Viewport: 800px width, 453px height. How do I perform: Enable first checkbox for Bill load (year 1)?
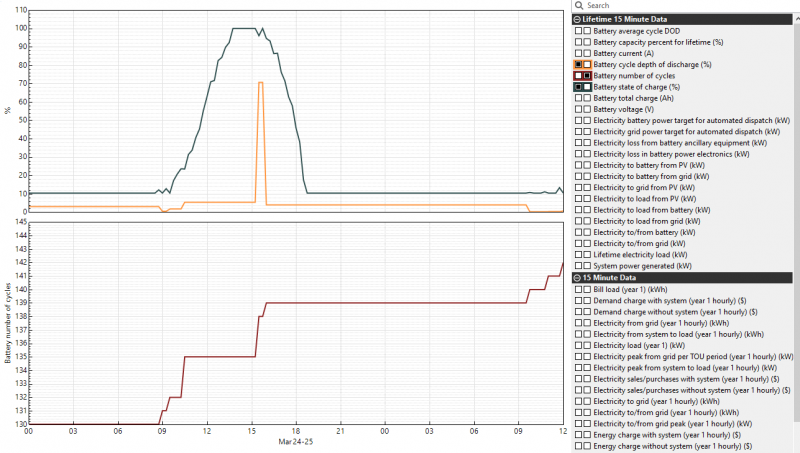point(579,289)
